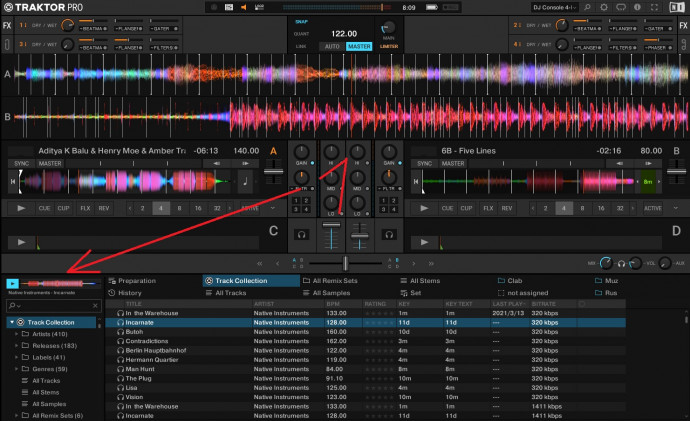Click CUE button on Deck A

tap(44, 208)
